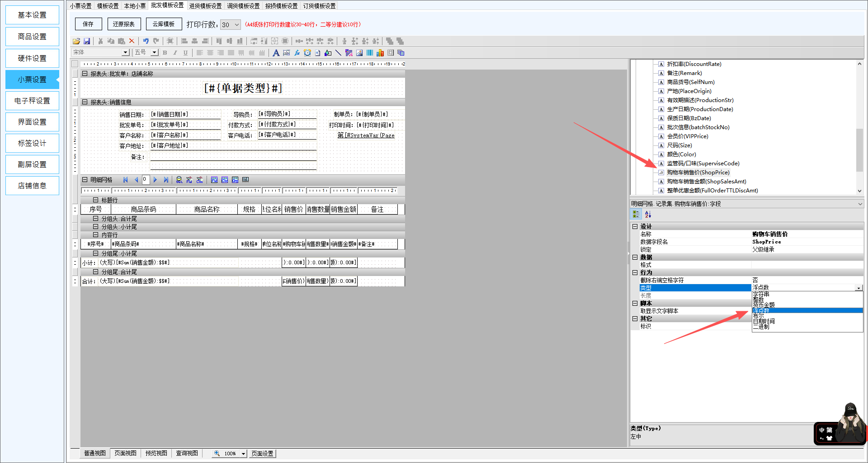This screenshot has width=868, height=463.
Task: Collapse the 设计 property group
Action: [635, 226]
